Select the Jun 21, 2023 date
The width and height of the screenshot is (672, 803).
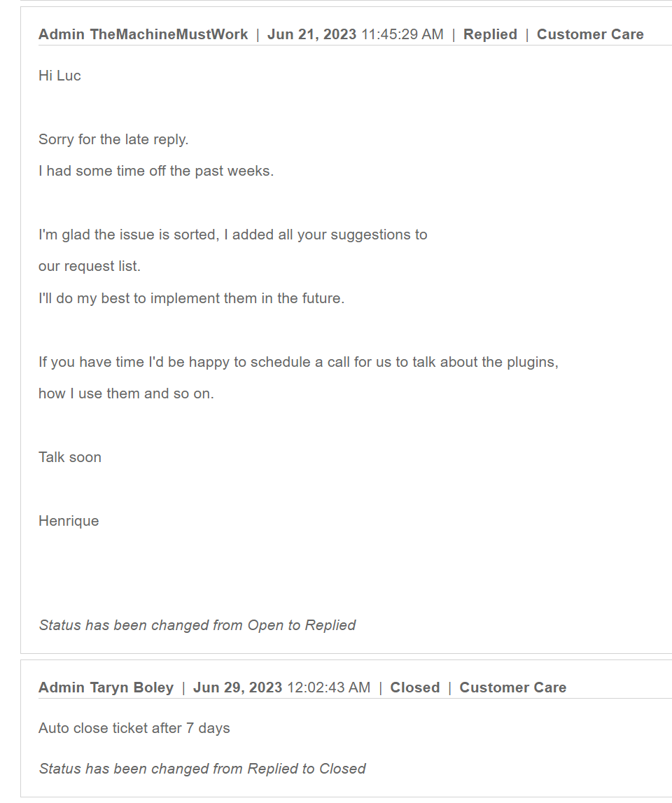click(x=311, y=34)
